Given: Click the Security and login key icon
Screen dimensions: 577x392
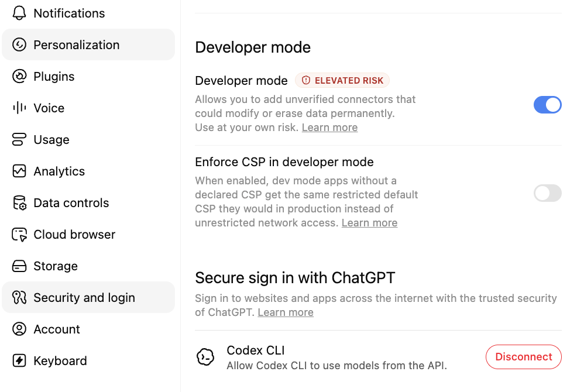Looking at the screenshot, I should click(x=19, y=297).
